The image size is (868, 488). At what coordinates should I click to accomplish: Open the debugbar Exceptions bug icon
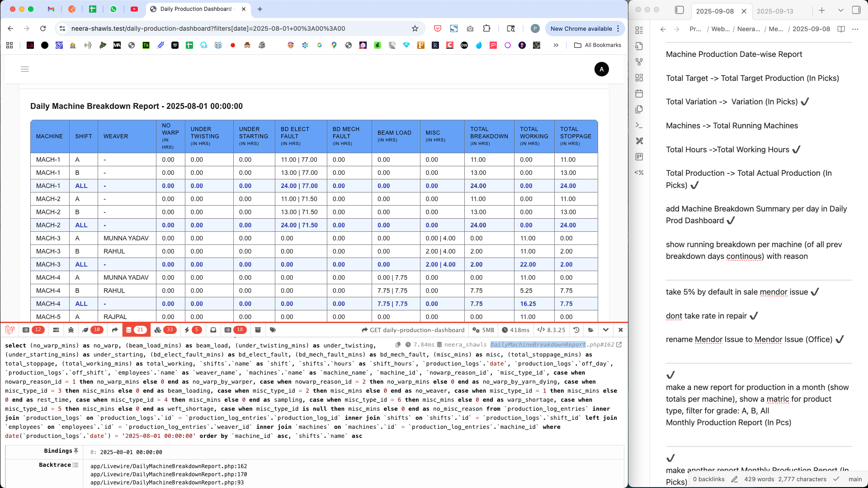click(x=71, y=330)
